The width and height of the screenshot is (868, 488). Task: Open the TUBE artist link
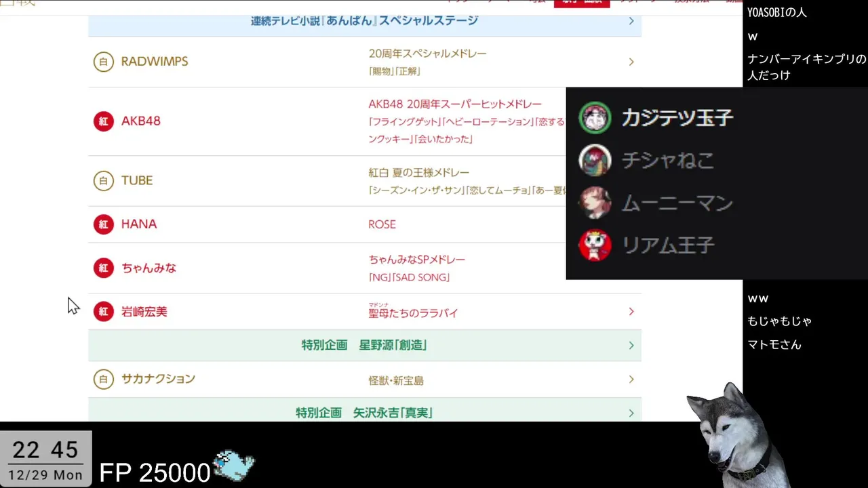click(137, 181)
